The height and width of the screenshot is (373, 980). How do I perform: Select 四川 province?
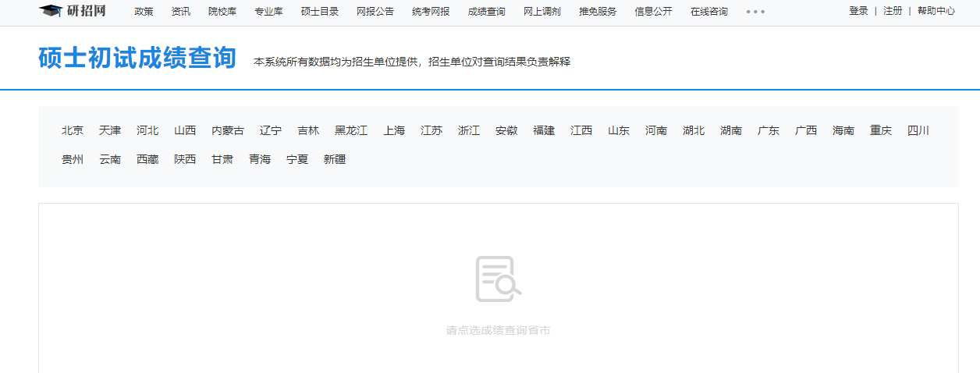tap(918, 131)
